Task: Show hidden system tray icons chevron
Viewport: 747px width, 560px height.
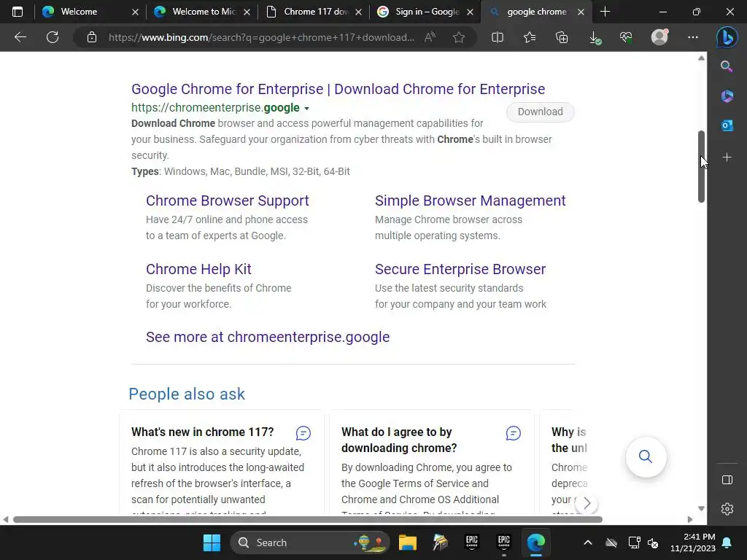Action: click(x=588, y=542)
